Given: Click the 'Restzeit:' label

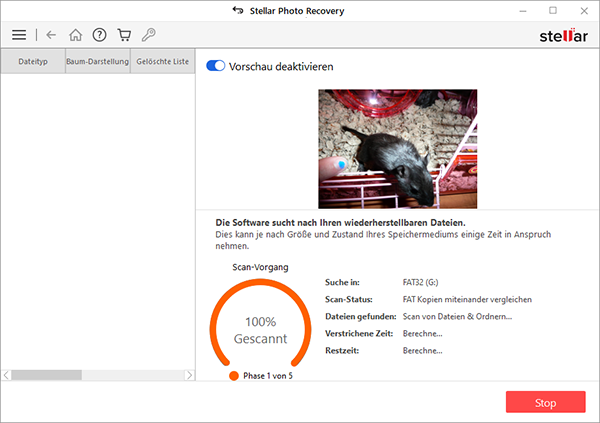Looking at the screenshot, I should click(342, 351).
